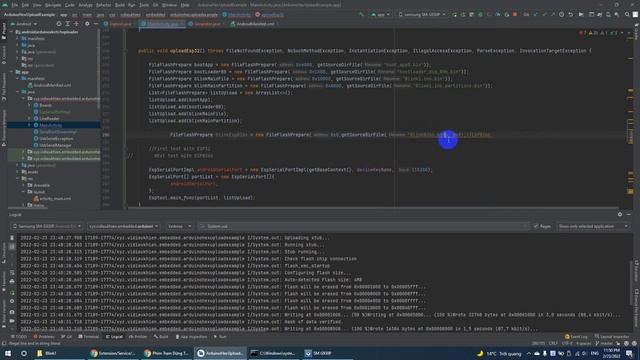The height and width of the screenshot is (360, 640).
Task: Hide the Logcat panel with minus icon
Action: pos(629,214)
